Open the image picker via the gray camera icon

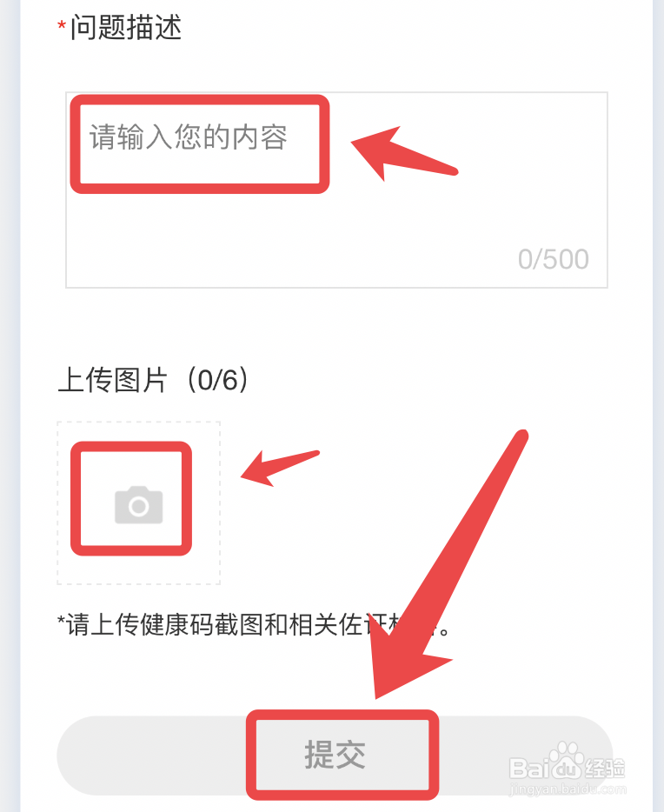click(139, 505)
